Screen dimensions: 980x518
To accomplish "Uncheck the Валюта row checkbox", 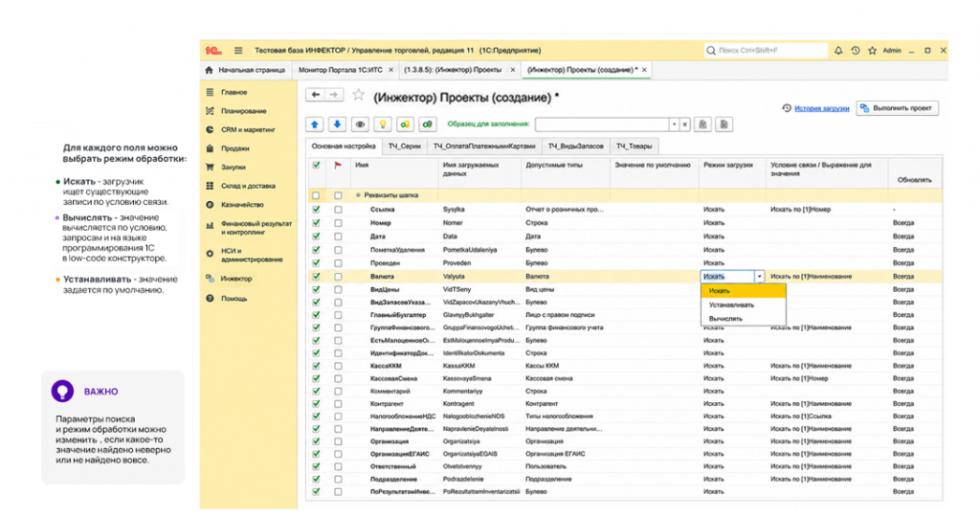I will pyautogui.click(x=316, y=276).
